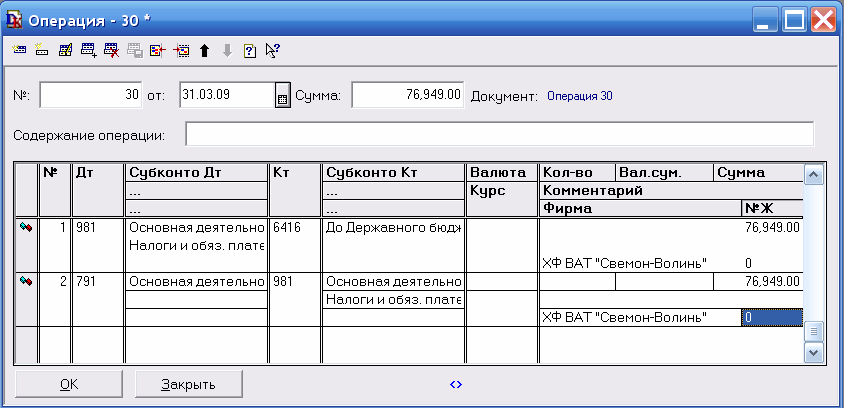This screenshot has height=408, width=844.
Task: Click the black move up arrow icon
Action: 204,49
